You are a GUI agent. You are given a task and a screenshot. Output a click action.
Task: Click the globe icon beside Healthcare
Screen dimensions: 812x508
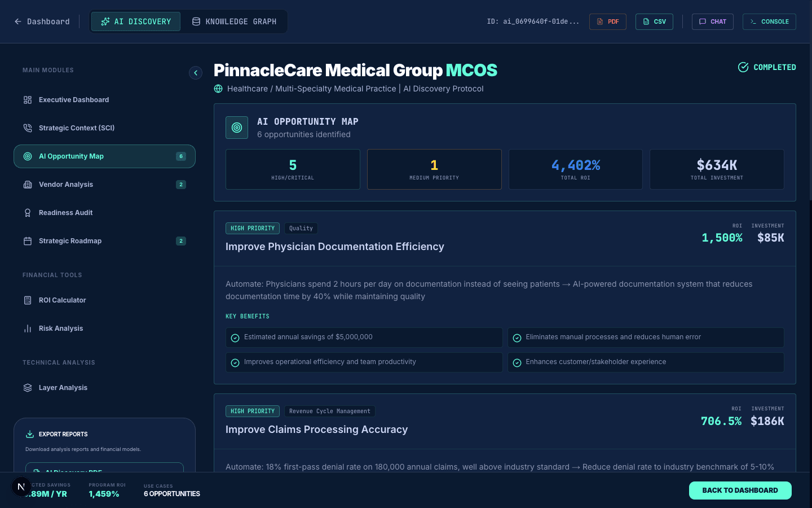click(x=218, y=89)
